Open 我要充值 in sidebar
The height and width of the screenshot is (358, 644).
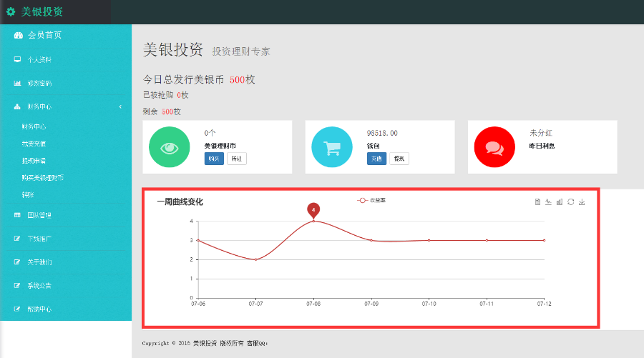pyautogui.click(x=34, y=144)
